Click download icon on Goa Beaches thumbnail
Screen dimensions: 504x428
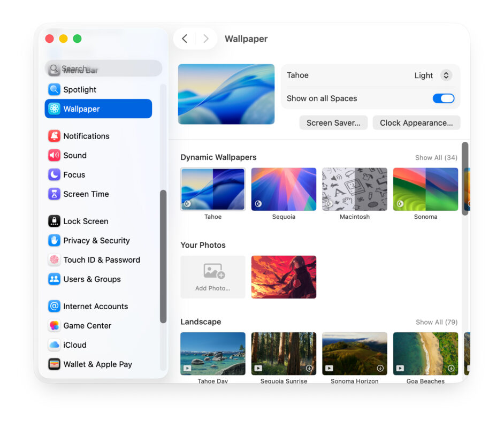pos(451,368)
